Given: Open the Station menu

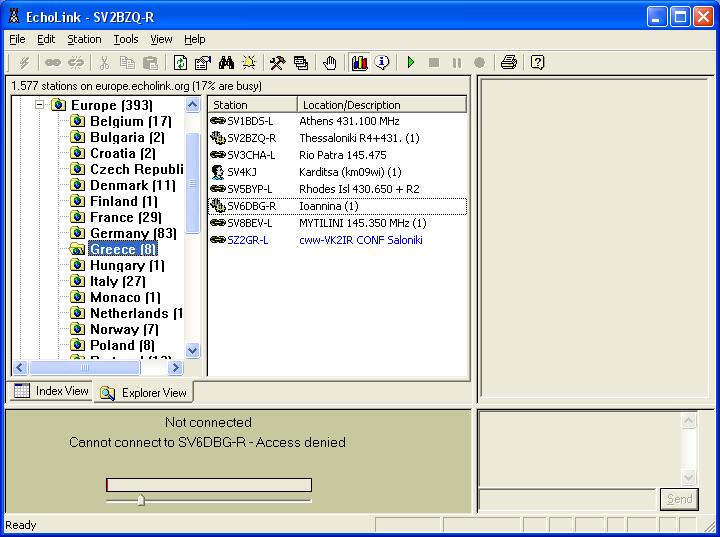Looking at the screenshot, I should point(84,40).
